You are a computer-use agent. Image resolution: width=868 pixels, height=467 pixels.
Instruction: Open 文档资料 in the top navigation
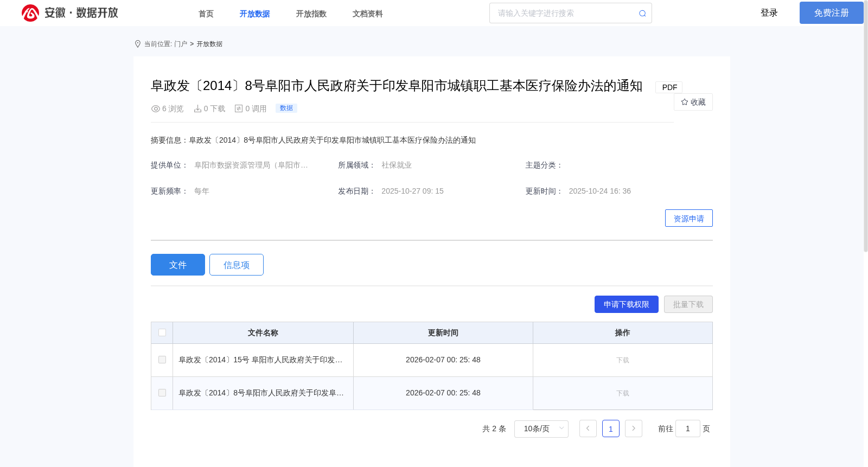click(368, 14)
